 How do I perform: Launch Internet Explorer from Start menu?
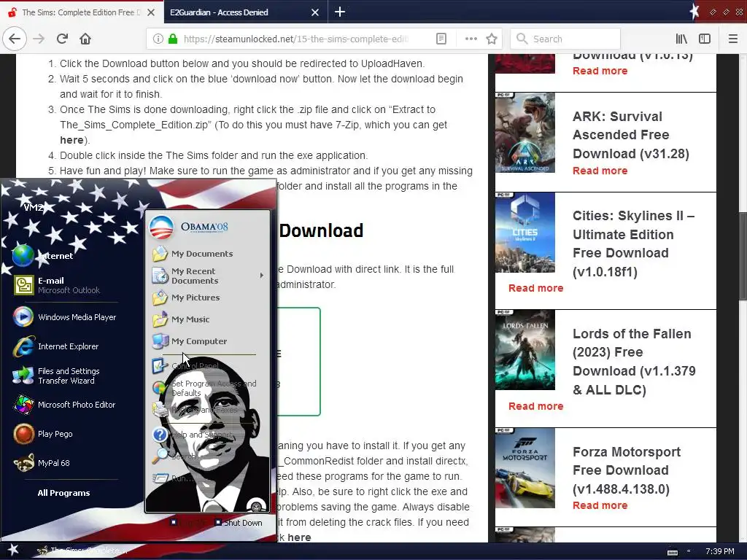56,346
